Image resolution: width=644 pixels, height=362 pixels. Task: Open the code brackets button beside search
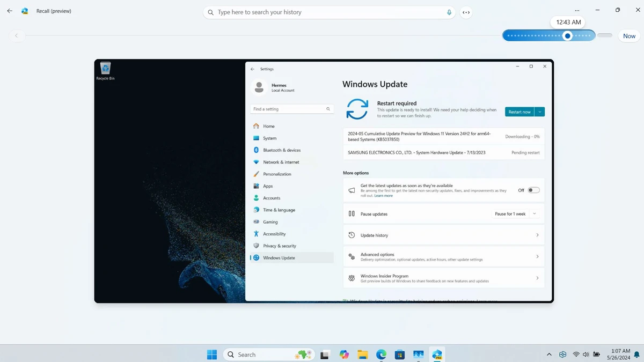click(x=466, y=12)
